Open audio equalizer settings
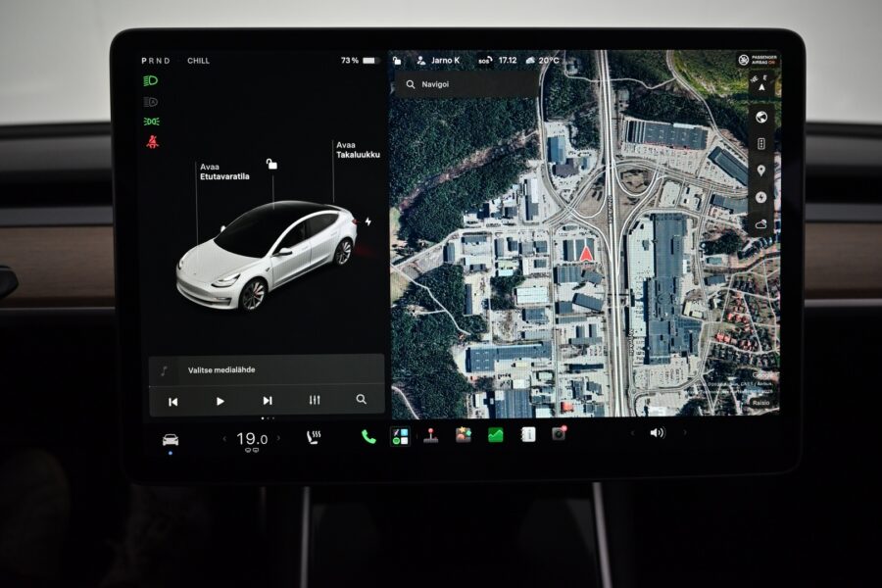 point(315,400)
